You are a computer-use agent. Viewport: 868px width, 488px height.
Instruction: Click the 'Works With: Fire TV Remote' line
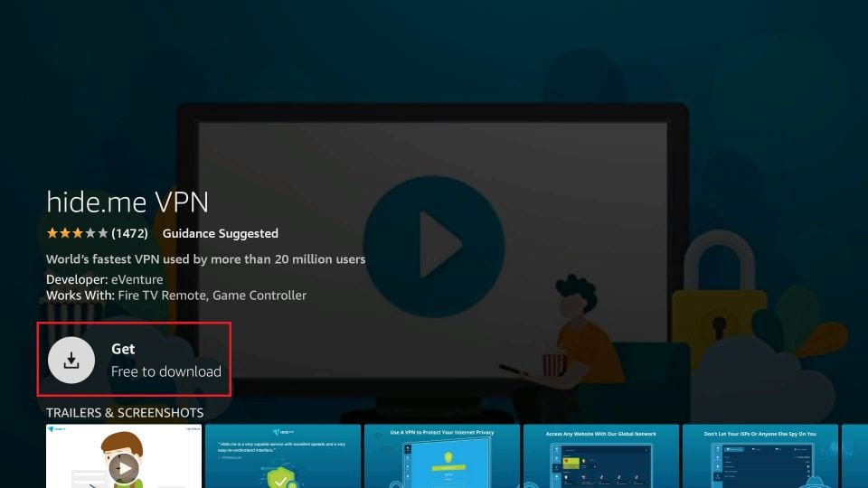tap(176, 296)
